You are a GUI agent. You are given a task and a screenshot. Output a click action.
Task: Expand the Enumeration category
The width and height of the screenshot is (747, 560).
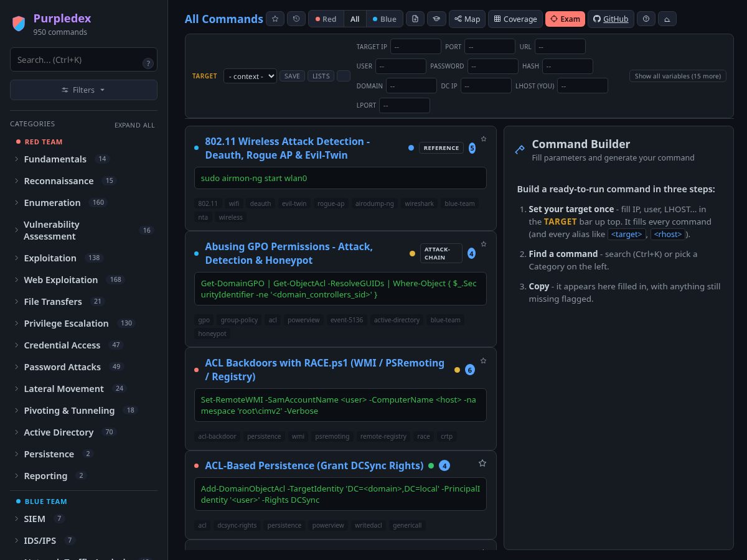[83, 203]
